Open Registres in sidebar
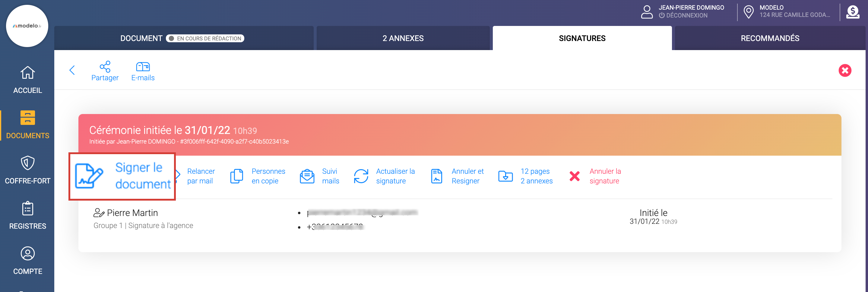Viewport: 868px width, 292px height. click(x=28, y=215)
